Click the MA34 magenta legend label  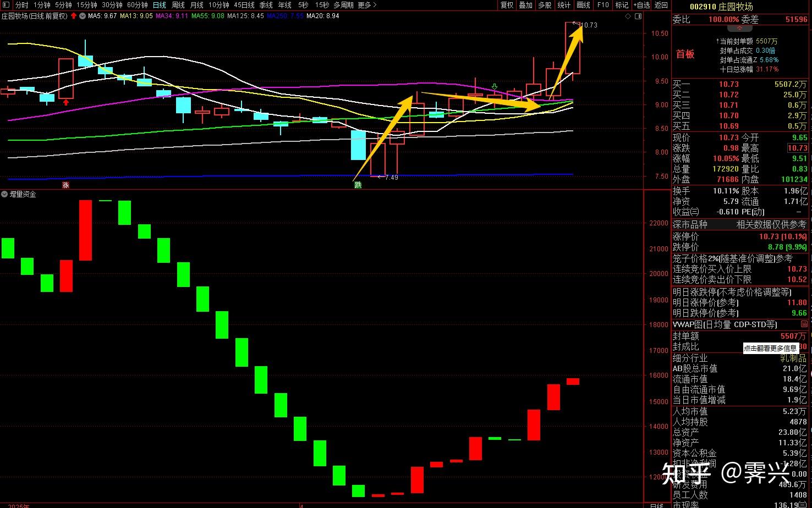click(172, 16)
